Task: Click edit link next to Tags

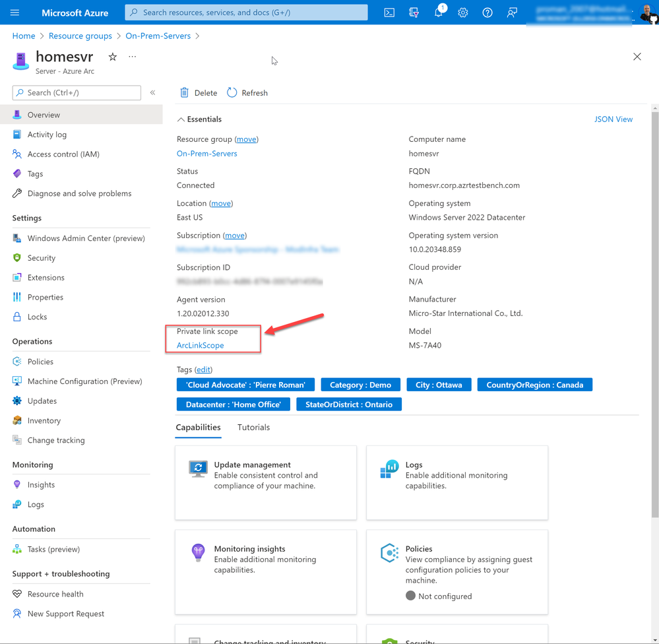Action: click(x=203, y=370)
